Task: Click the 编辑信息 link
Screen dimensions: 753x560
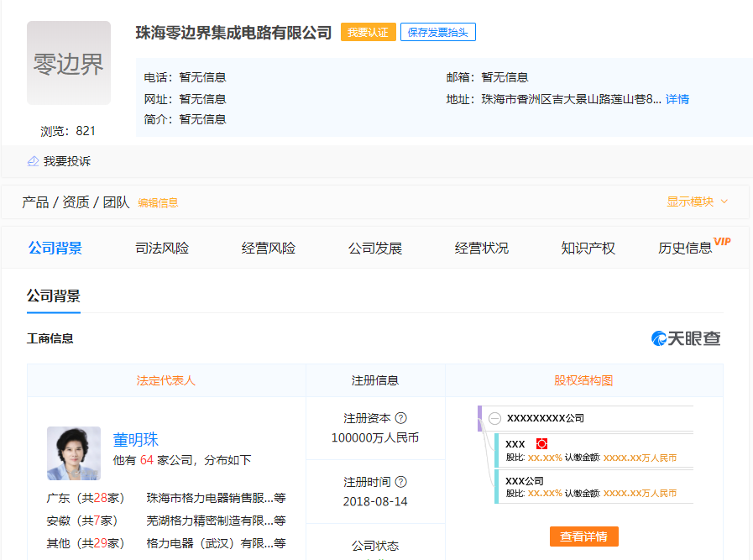Action: coord(158,202)
